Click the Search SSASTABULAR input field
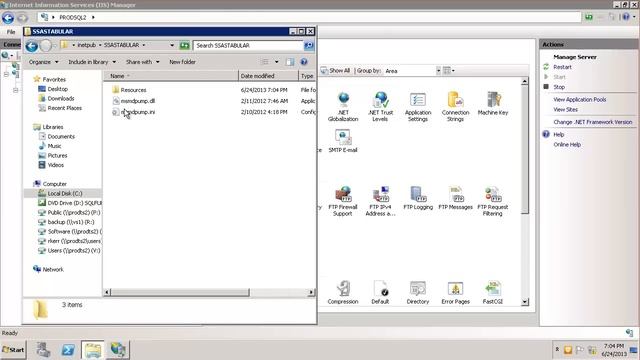This screenshot has width=640, height=360. pyautogui.click(x=248, y=45)
